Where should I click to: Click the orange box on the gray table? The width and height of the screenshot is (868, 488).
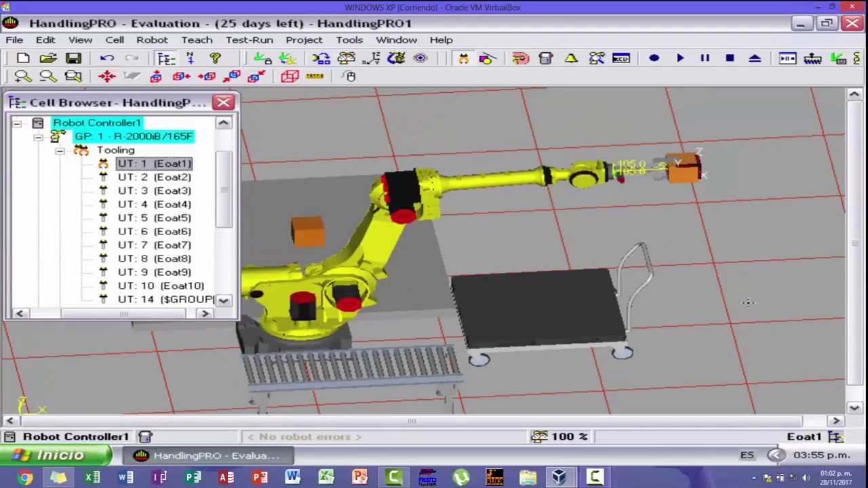pyautogui.click(x=309, y=230)
